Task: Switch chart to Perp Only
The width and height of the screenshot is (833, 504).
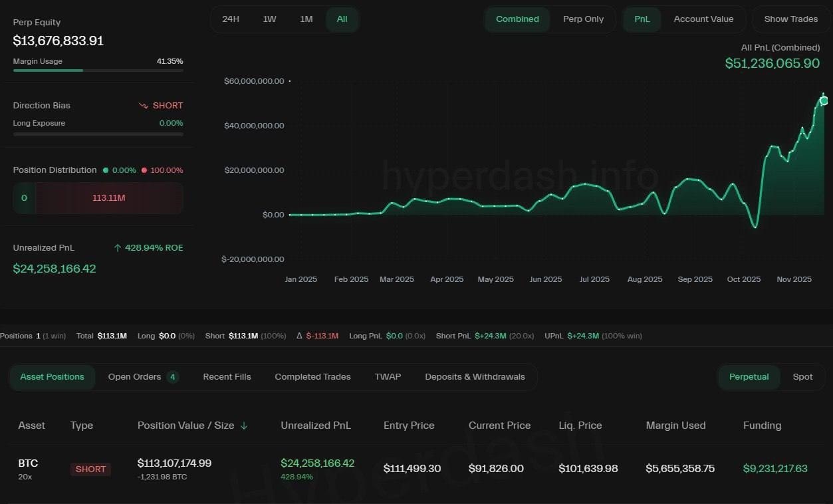Action: point(583,19)
